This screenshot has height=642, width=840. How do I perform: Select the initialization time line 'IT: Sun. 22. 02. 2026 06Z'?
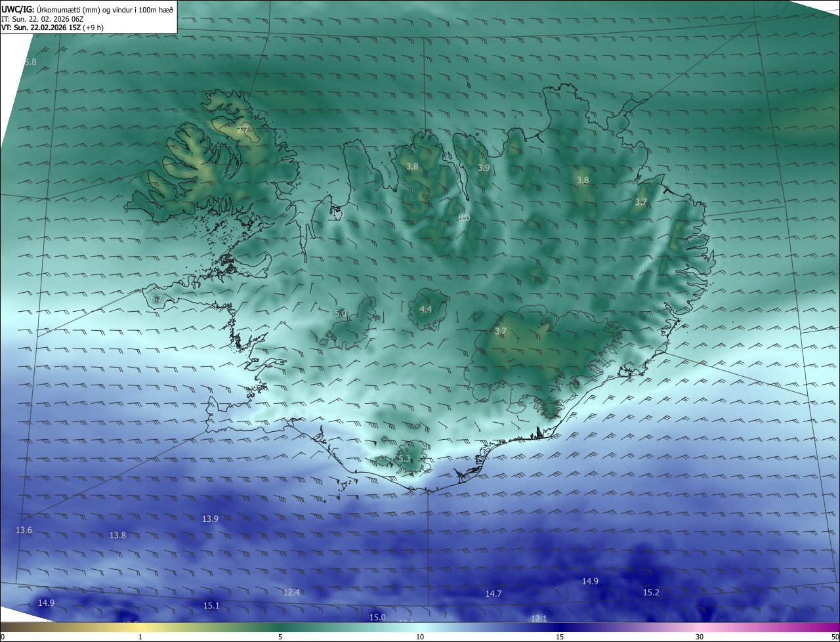[x=43, y=19]
